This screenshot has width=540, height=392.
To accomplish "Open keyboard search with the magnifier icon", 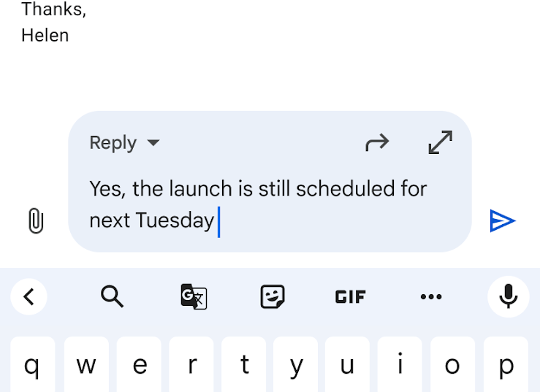I will click(x=112, y=296).
